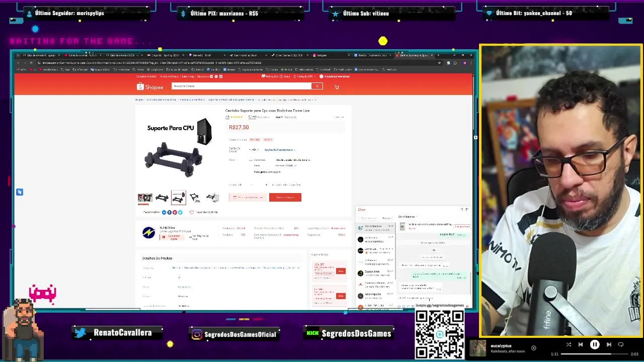
Task: Share product via Messenger icon
Action: tap(164, 213)
